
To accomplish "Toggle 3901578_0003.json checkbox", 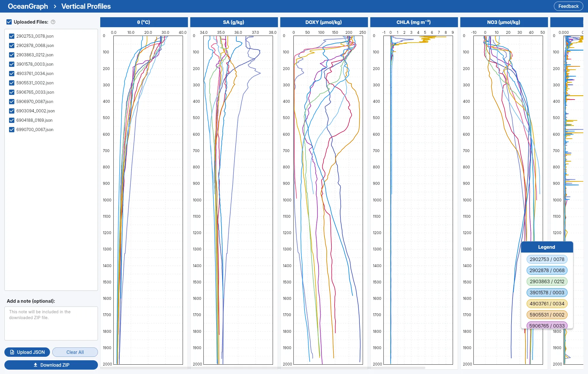I will (12, 64).
